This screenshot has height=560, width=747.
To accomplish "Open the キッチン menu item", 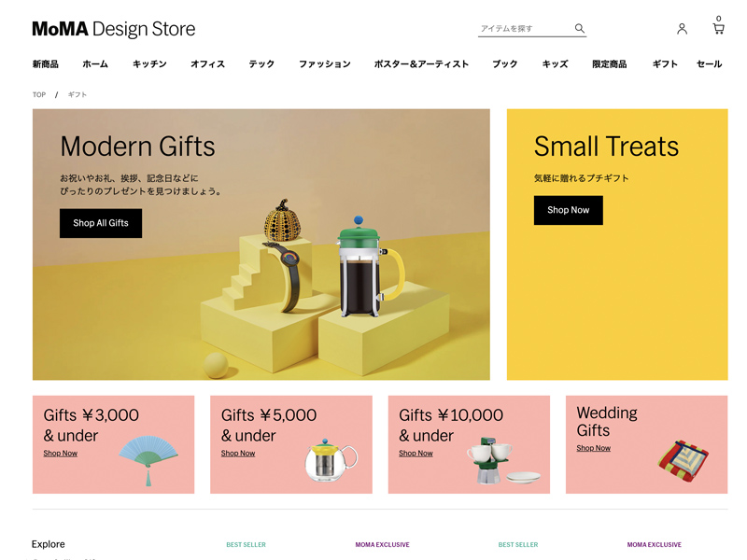I will [149, 63].
